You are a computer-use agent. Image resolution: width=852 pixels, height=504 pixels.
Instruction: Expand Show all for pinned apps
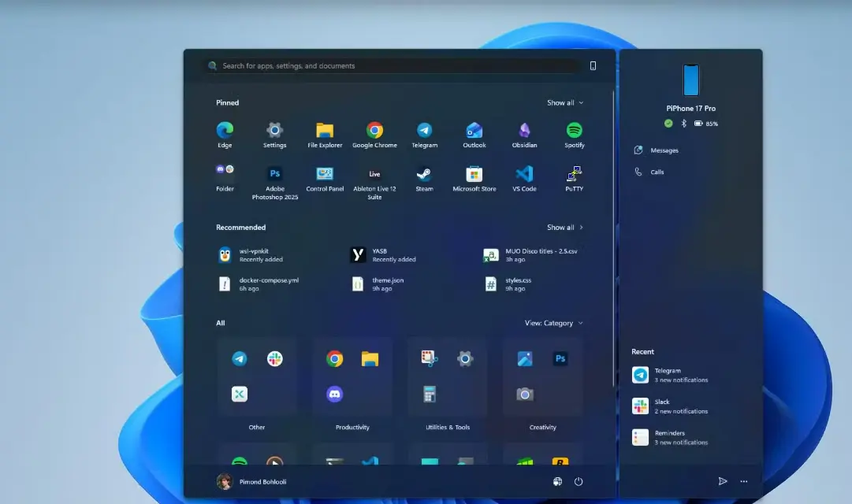564,102
